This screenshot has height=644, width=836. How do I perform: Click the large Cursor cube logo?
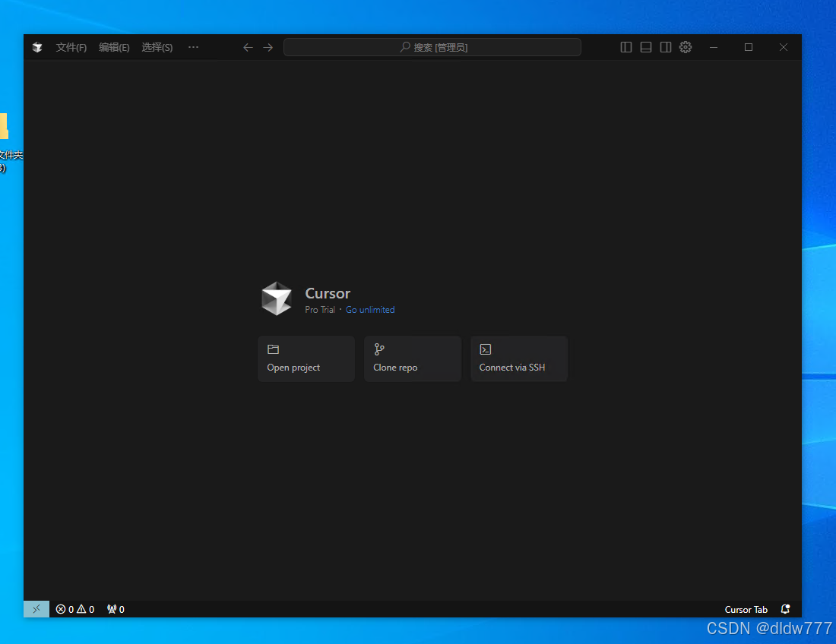point(277,298)
